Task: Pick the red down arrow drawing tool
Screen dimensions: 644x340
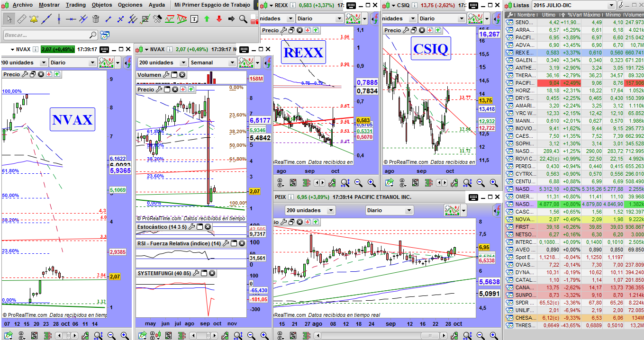Action: tap(219, 19)
